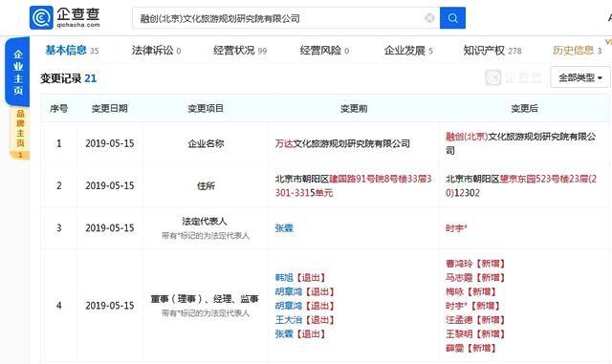Screen dimensions: 612x364
Task: Click the 序号 column header
Action: point(59,109)
